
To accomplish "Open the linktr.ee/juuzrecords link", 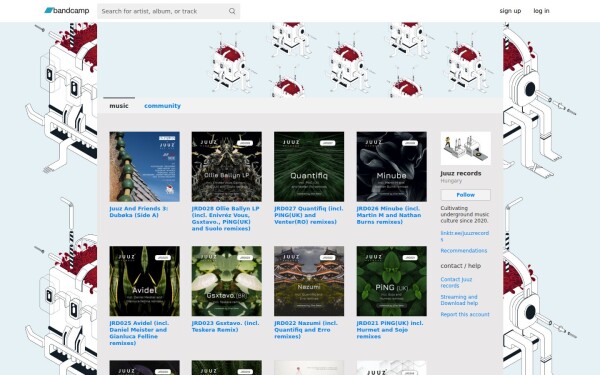I will click(x=465, y=236).
